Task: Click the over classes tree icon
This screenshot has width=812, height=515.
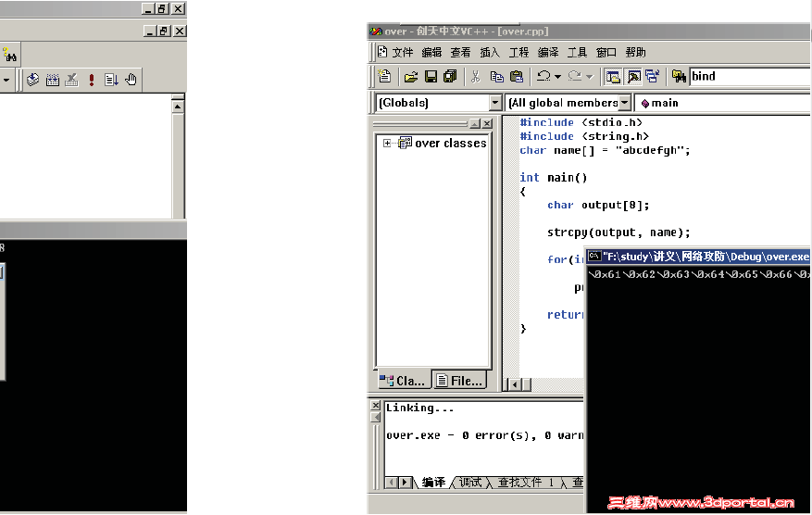Action: pyautogui.click(x=405, y=143)
